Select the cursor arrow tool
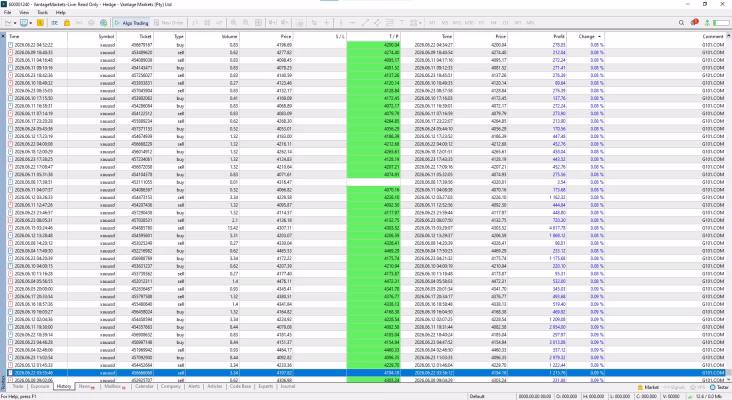 coord(314,22)
